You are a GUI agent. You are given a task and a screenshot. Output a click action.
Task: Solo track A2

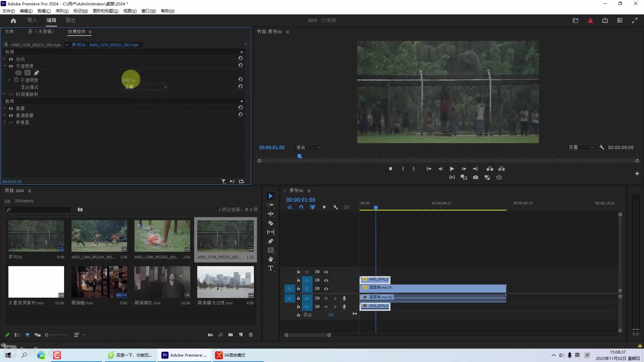click(x=335, y=307)
